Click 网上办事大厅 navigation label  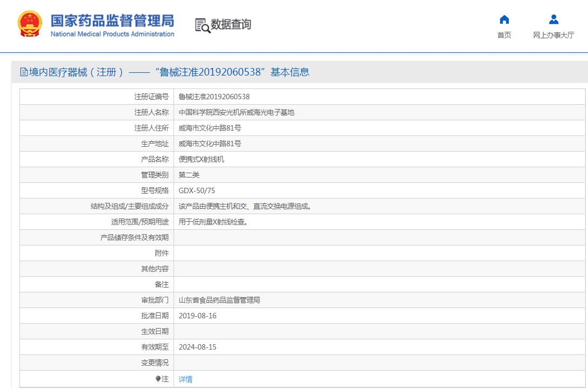554,35
